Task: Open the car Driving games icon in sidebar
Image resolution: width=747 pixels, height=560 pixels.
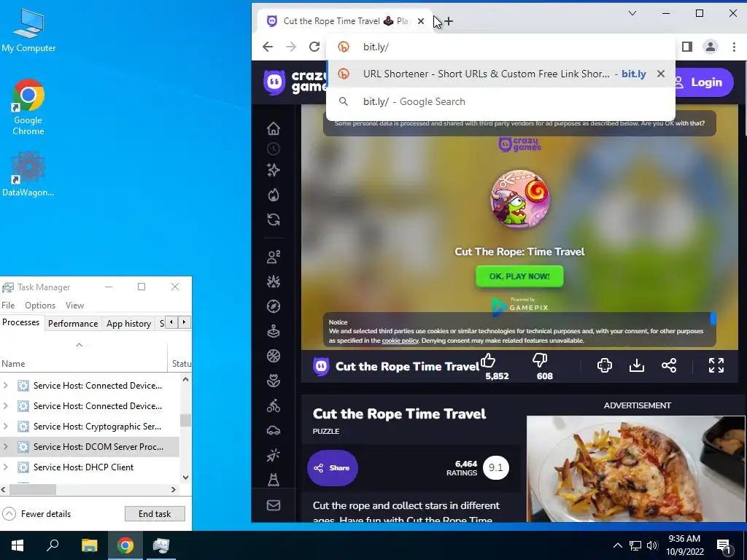Action: [x=274, y=430]
